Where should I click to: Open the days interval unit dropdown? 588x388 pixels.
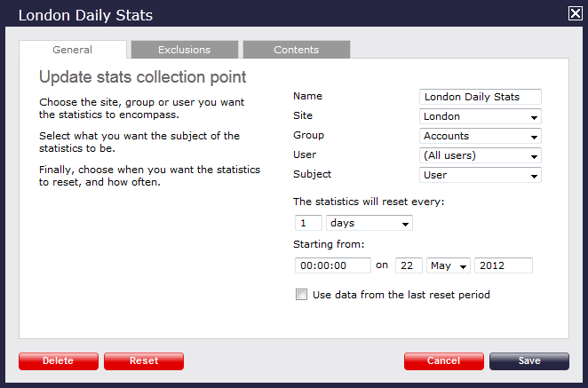(369, 223)
